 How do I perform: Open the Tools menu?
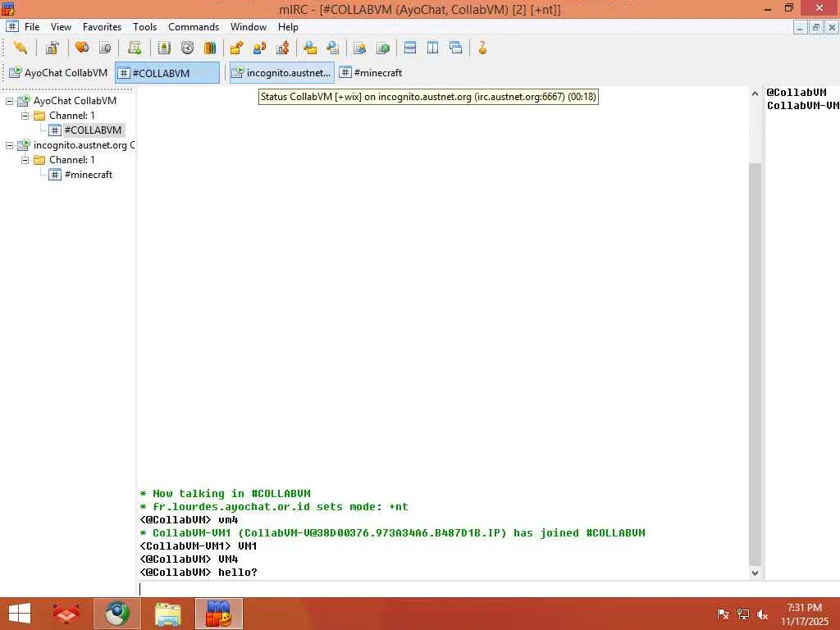click(144, 27)
